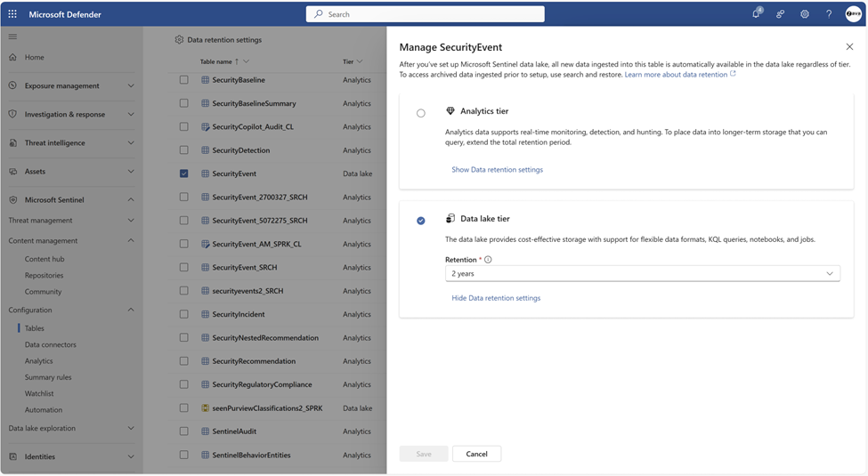Click Hide Data retention settings link
This screenshot has width=868, height=476.
coord(496,298)
